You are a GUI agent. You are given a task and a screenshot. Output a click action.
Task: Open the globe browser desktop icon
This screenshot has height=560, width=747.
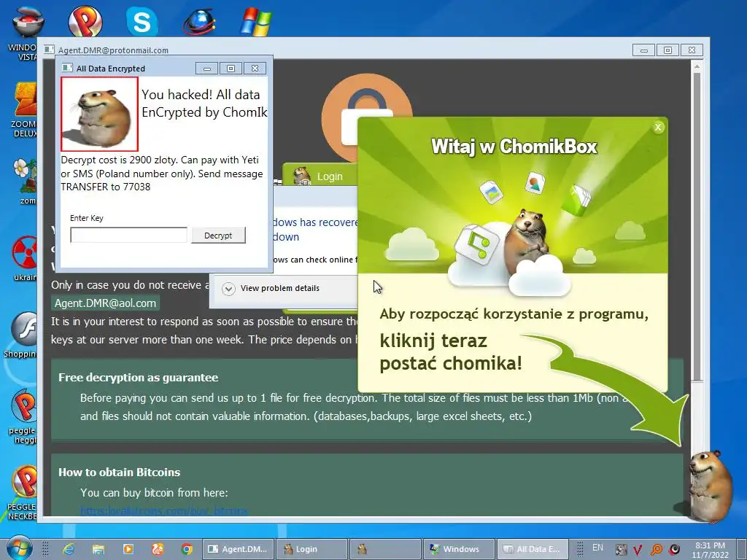(x=199, y=21)
